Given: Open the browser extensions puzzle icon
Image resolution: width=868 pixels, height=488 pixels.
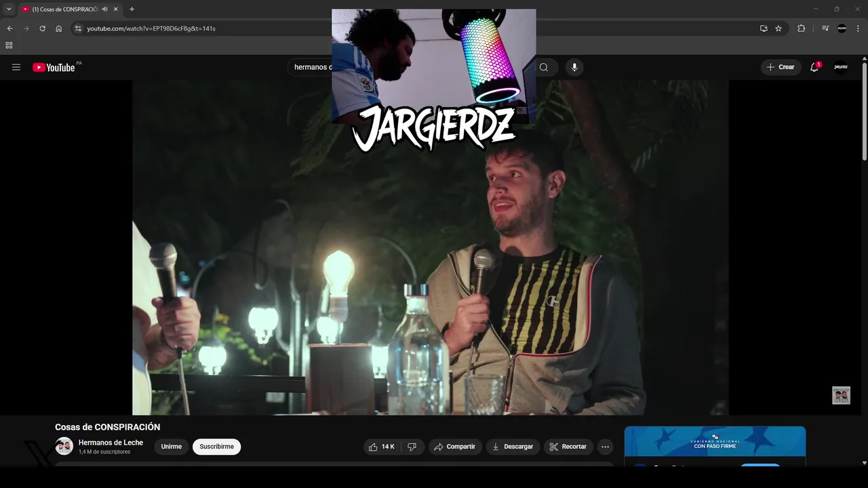Looking at the screenshot, I should coord(801,28).
